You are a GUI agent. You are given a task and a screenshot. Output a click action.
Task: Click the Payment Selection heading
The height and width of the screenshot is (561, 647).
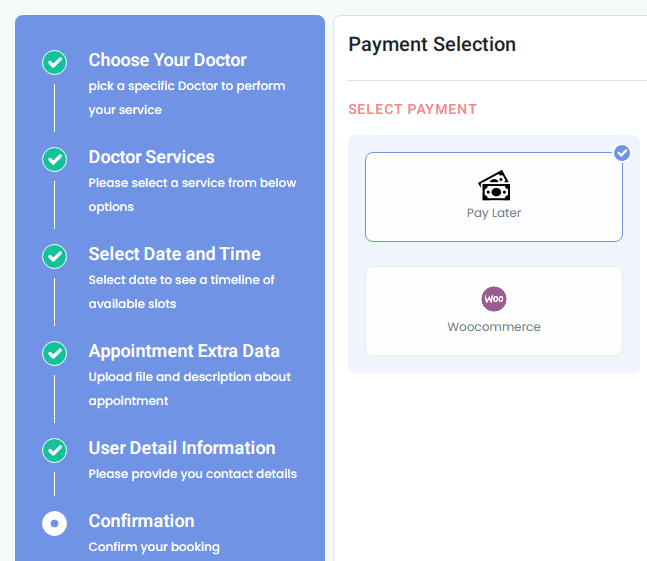click(432, 44)
